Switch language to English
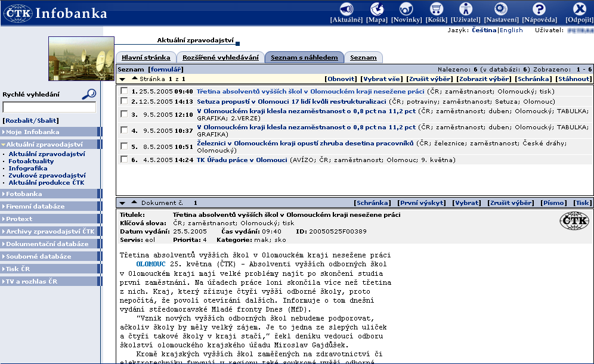The height and width of the screenshot is (364, 594). [x=511, y=30]
